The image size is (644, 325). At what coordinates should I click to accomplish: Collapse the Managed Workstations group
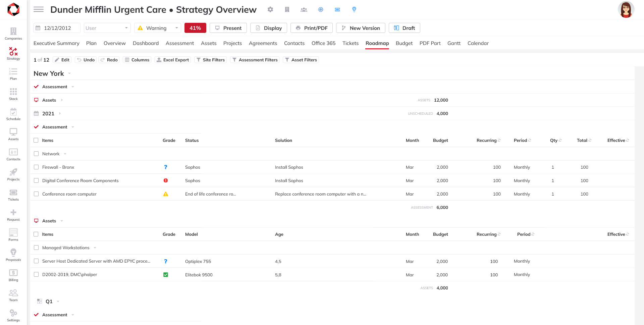click(x=95, y=248)
